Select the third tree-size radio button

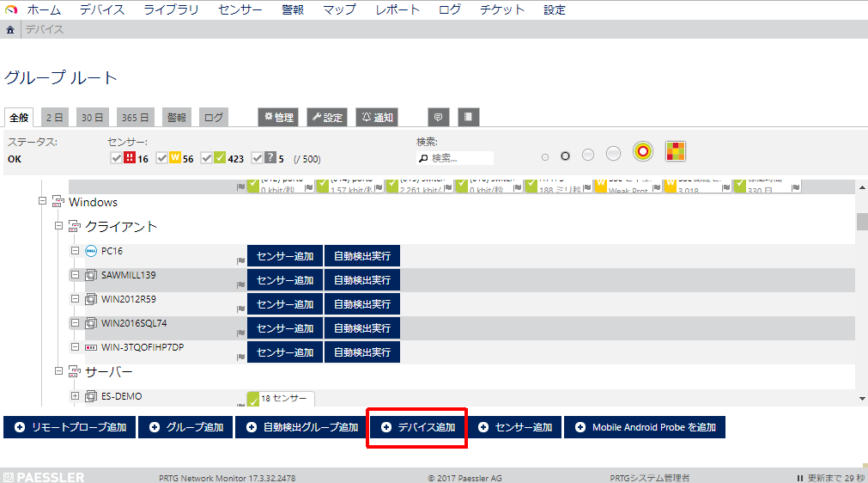pyautogui.click(x=588, y=155)
